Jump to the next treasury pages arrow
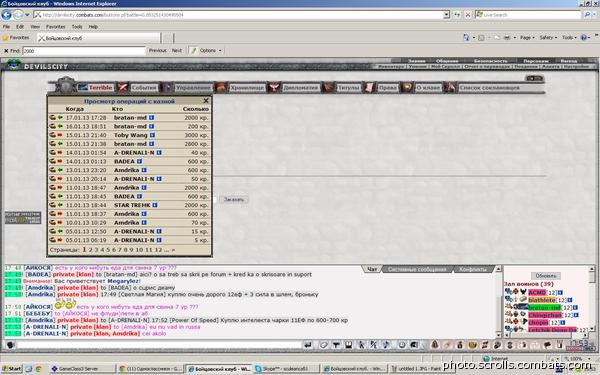Screen dimensions: 600x375 click(x=173, y=250)
